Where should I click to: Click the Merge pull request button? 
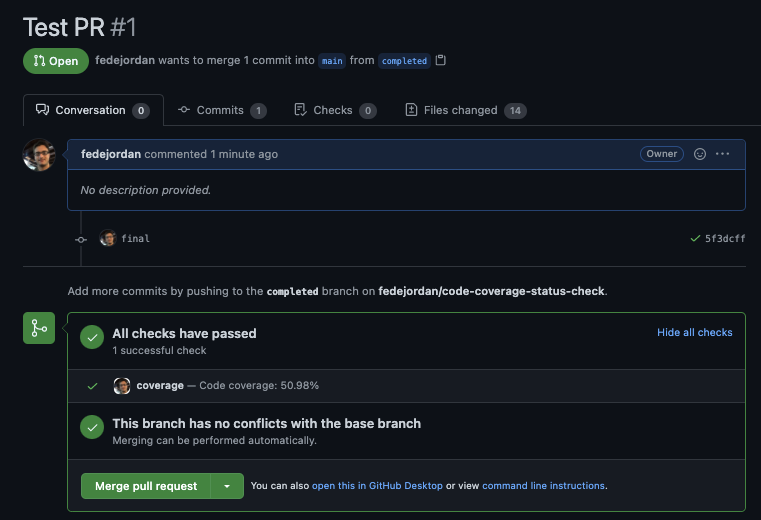[x=146, y=486]
